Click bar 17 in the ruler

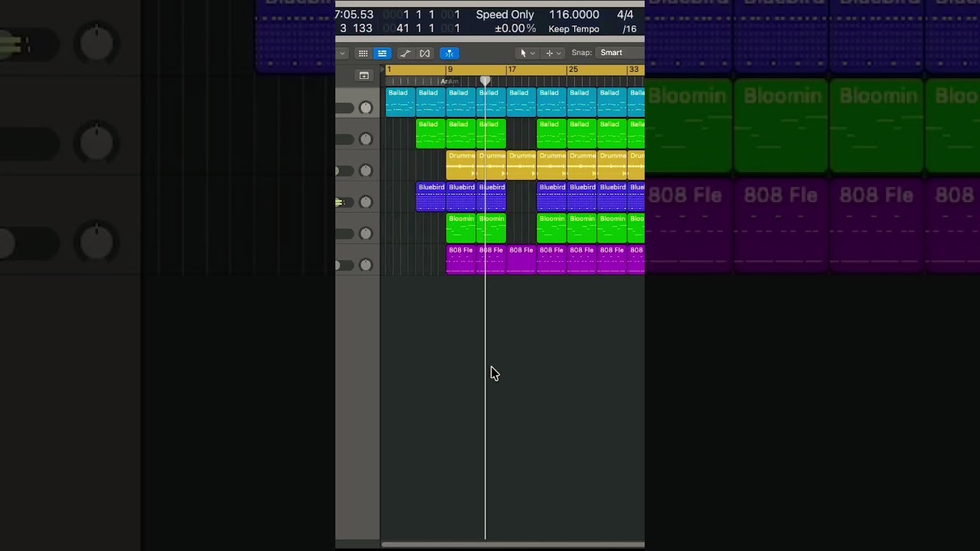[511, 70]
